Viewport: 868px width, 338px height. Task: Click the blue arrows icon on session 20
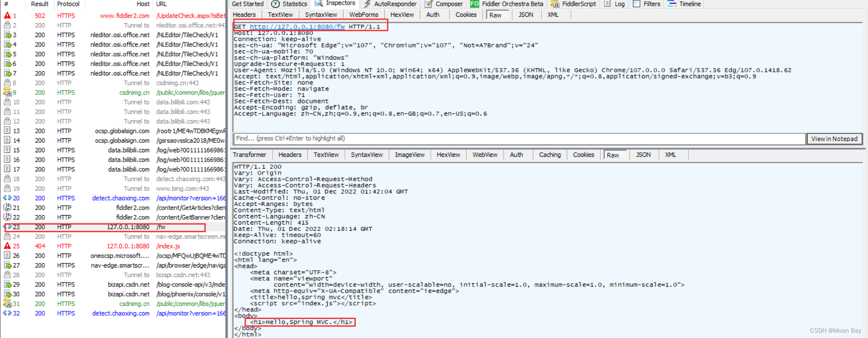click(x=7, y=198)
